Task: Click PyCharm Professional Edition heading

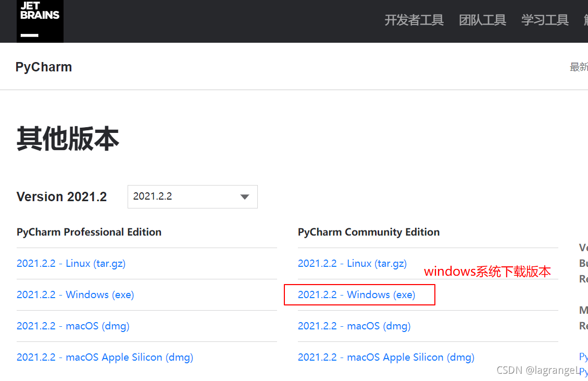Action: 89,232
